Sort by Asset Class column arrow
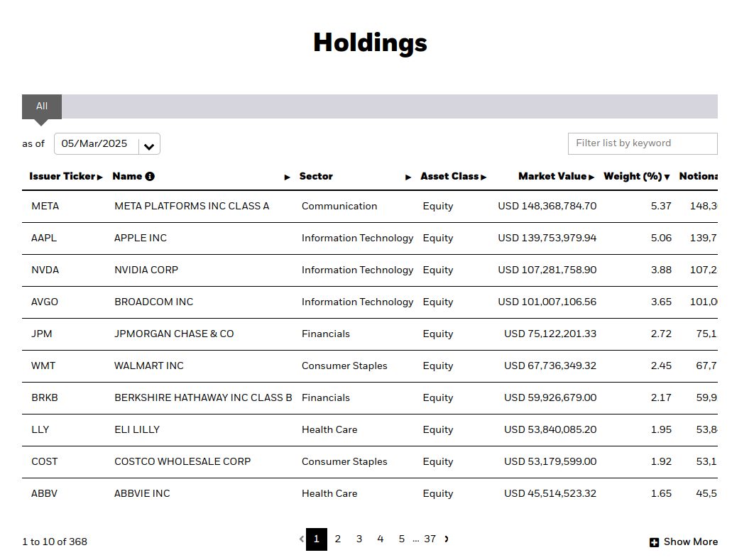754x560 pixels. (x=483, y=177)
